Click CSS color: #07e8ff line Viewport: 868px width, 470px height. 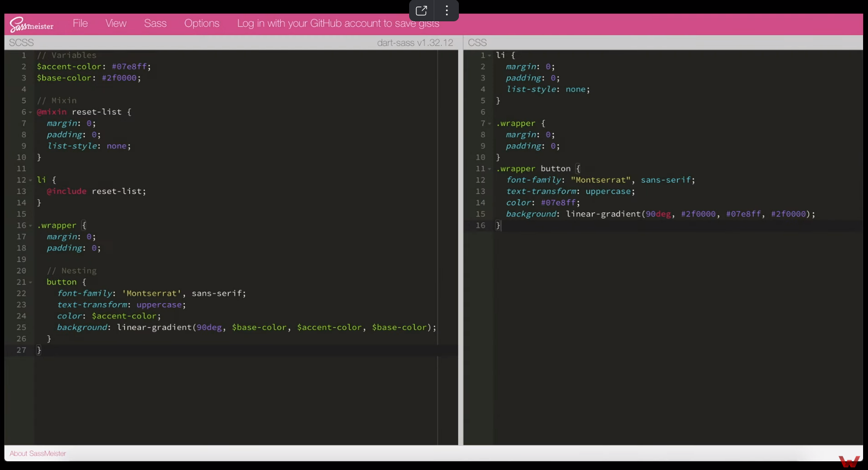tap(543, 203)
